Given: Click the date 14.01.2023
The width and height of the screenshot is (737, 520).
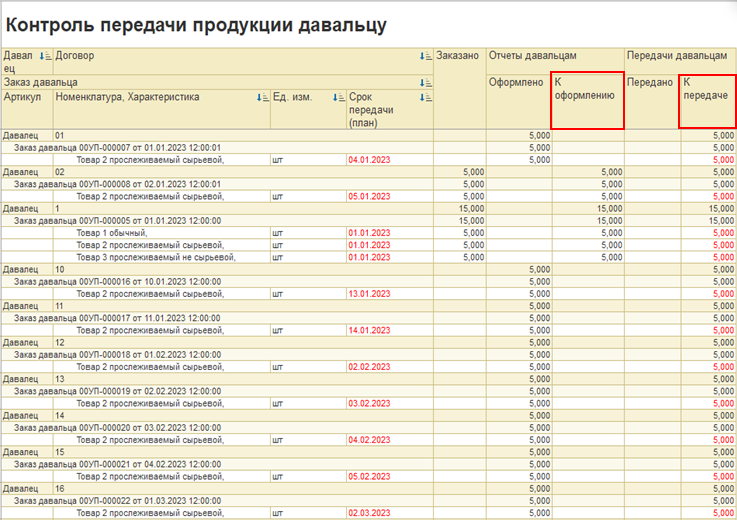Looking at the screenshot, I should (x=369, y=331).
